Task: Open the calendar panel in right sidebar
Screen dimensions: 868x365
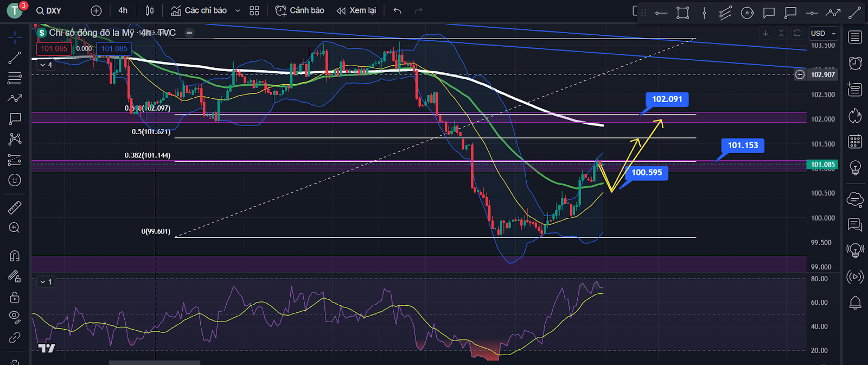Action: coord(855,141)
